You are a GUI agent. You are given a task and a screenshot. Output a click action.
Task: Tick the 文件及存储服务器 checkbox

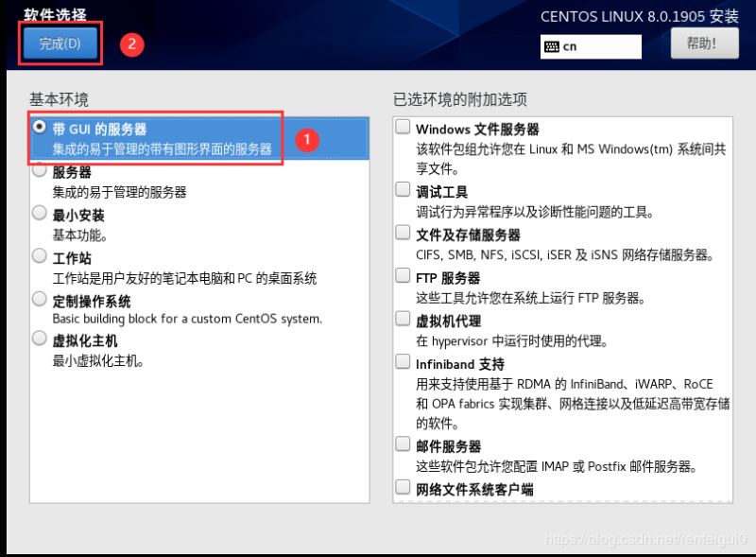pos(404,233)
